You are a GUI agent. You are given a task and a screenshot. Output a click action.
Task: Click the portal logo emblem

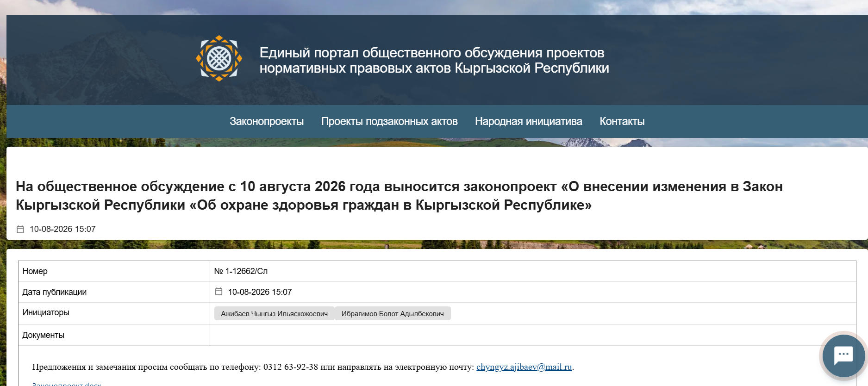click(x=219, y=58)
